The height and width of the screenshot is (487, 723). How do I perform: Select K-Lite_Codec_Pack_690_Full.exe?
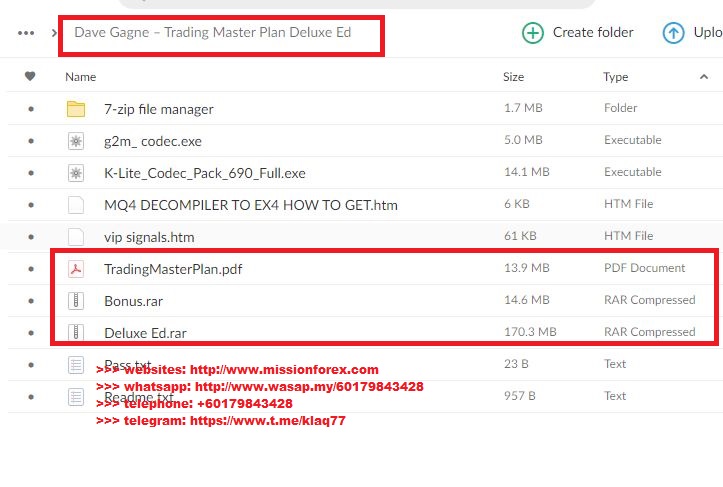[205, 173]
